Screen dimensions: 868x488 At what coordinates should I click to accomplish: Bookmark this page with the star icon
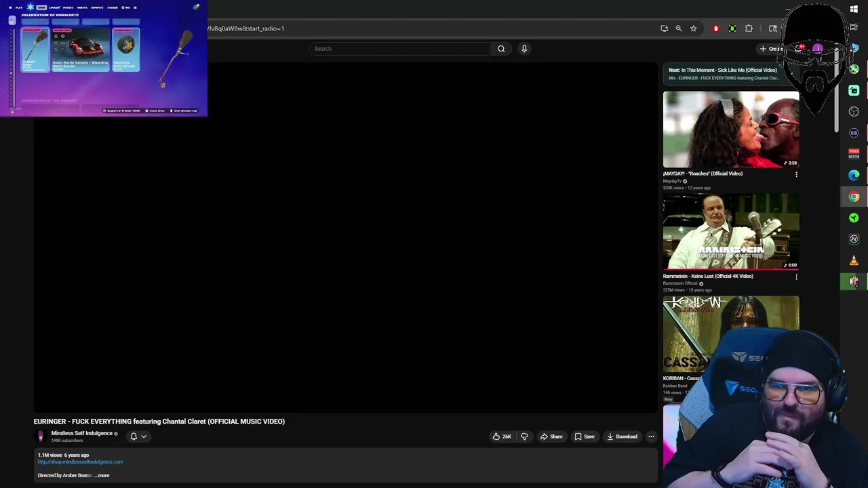693,28
